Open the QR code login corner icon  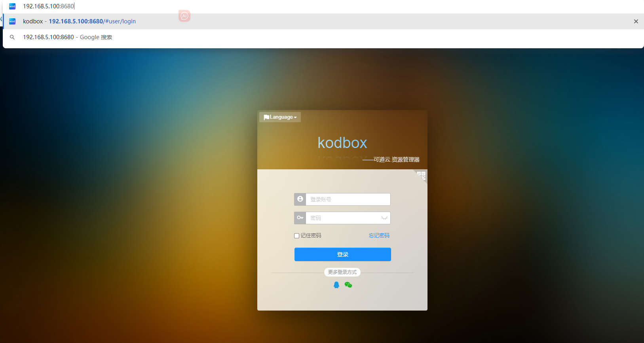(421, 176)
